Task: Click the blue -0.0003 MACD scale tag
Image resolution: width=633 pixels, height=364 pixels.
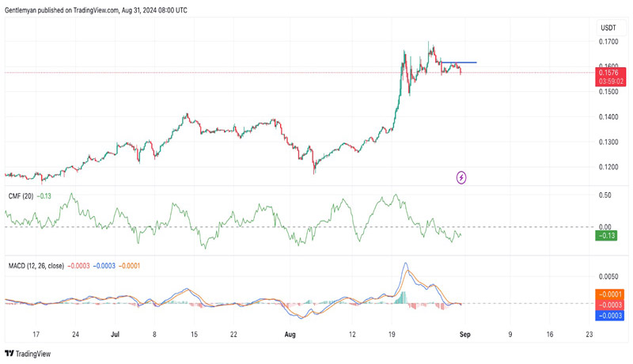Action: coord(609,316)
